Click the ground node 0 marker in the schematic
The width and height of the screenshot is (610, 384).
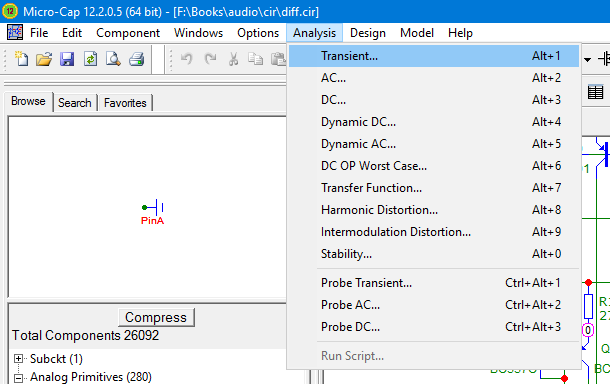coord(587,330)
